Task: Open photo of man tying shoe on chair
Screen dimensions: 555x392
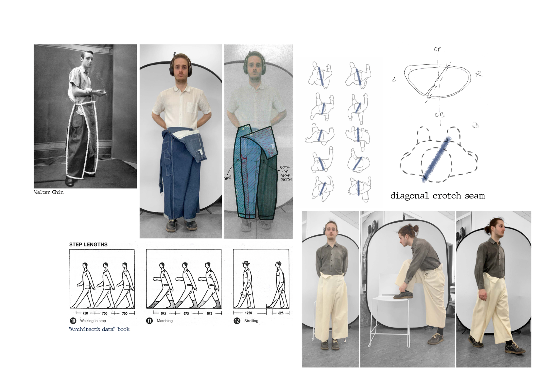Action: [x=408, y=289]
